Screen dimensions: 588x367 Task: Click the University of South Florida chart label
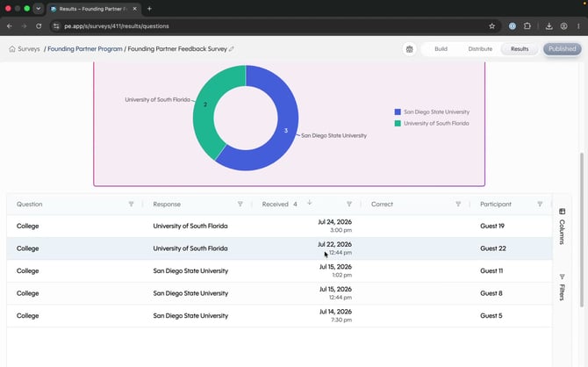(157, 100)
